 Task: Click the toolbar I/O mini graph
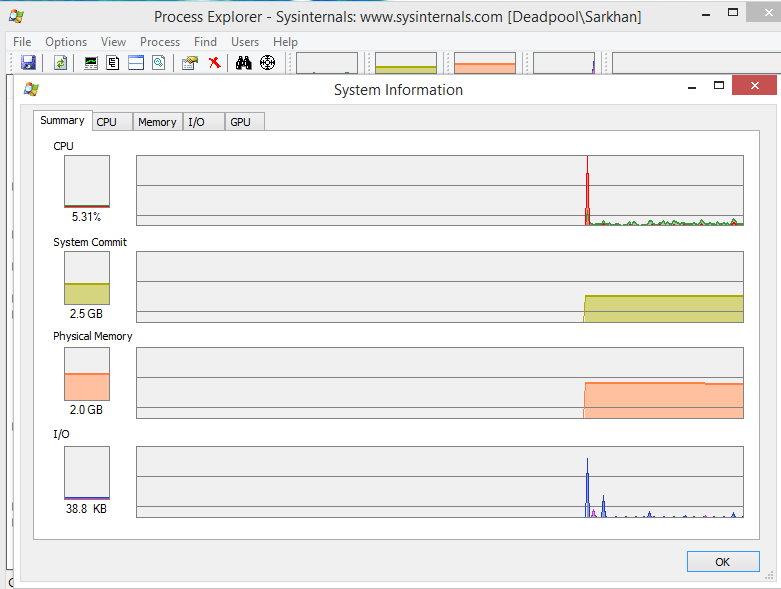pyautogui.click(x=564, y=63)
